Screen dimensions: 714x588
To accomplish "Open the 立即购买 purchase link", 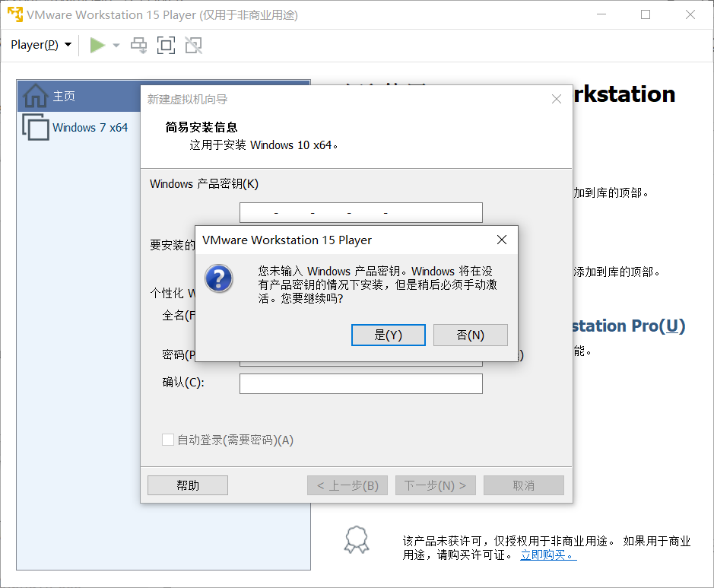I will (548, 555).
